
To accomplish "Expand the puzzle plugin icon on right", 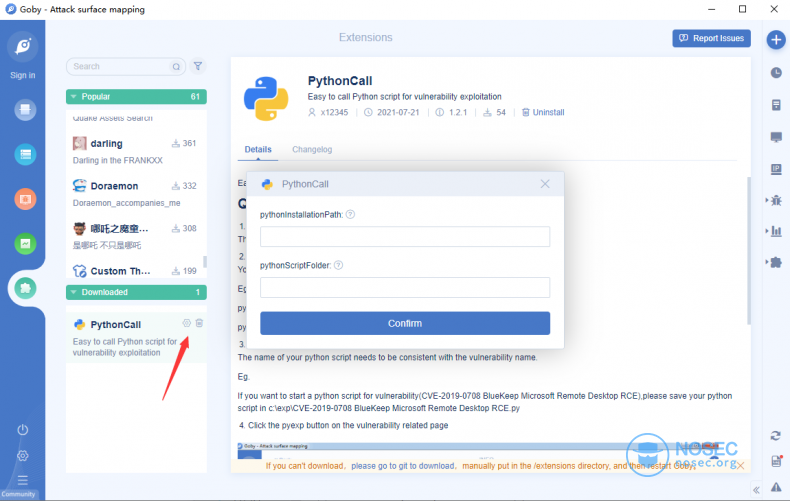I will [775, 262].
